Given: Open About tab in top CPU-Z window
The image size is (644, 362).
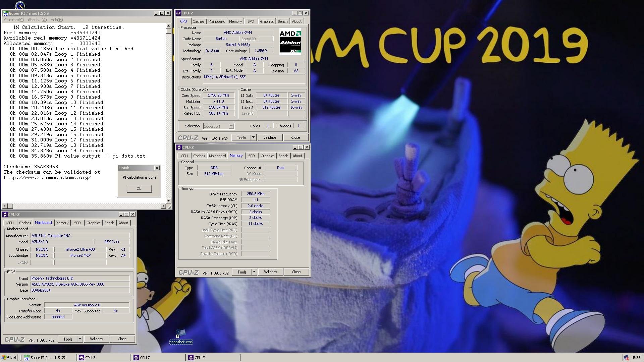Looking at the screenshot, I should pos(297,21).
